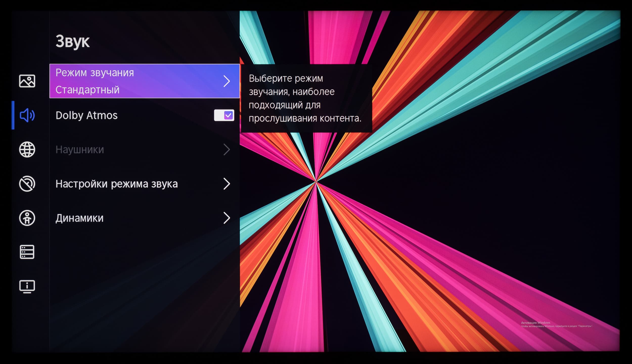Screen dimensions: 632x364
Task: Click the Наушники menu label
Action: [80, 150]
